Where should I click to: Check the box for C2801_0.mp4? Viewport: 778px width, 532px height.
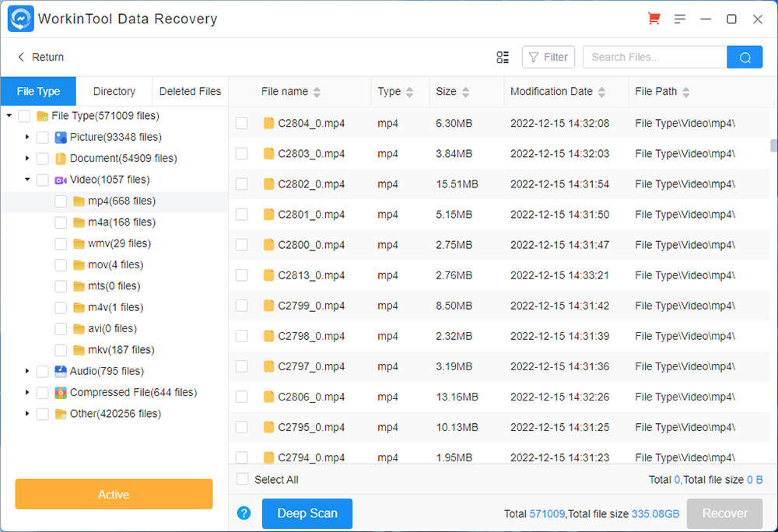242,214
